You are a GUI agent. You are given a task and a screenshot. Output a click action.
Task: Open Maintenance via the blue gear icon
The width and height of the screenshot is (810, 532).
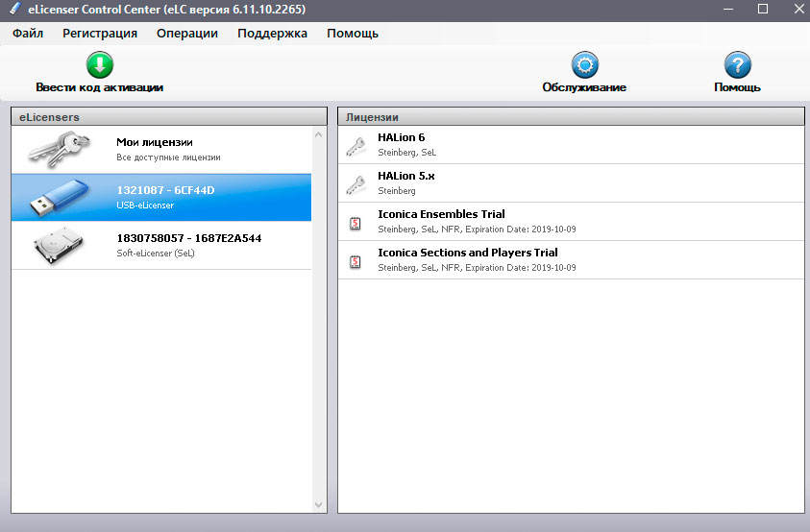[x=585, y=64]
